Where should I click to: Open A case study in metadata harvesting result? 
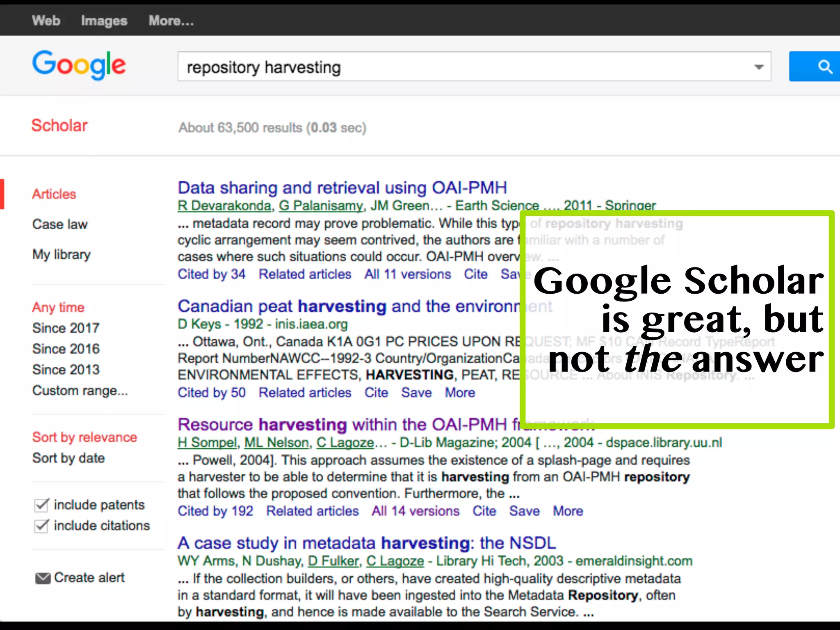coord(367,543)
